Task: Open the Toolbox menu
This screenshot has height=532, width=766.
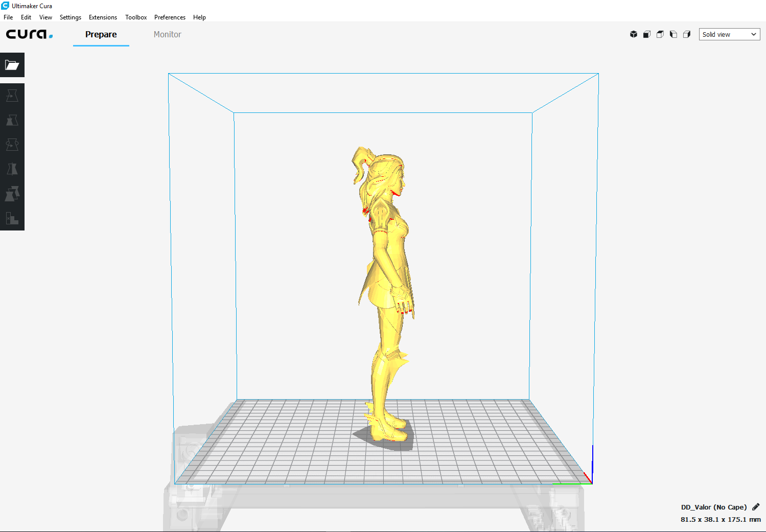Action: coord(136,17)
